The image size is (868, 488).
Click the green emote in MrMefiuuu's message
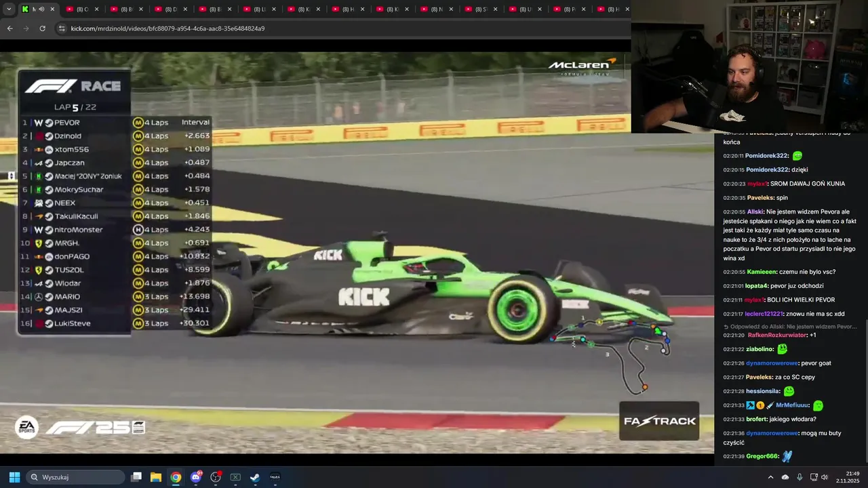[x=818, y=405]
